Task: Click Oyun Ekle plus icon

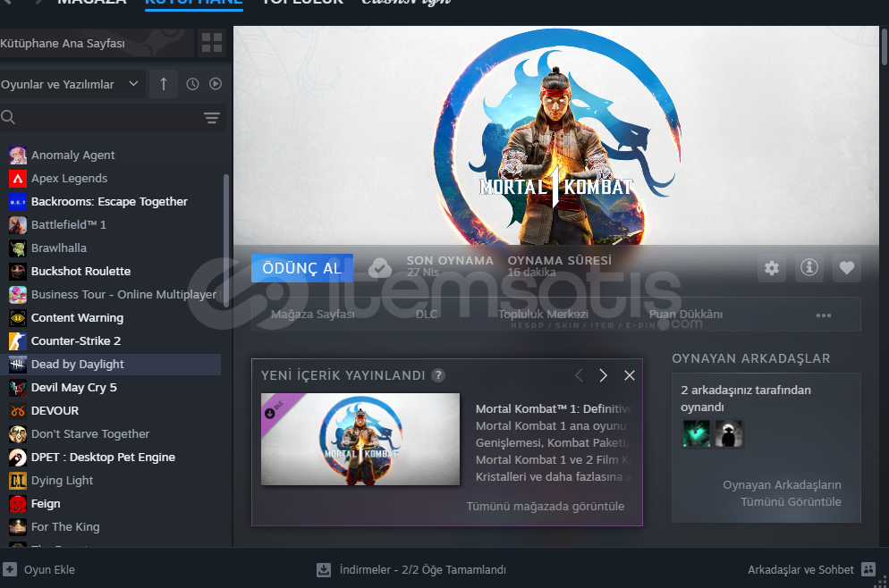Action: 9,569
